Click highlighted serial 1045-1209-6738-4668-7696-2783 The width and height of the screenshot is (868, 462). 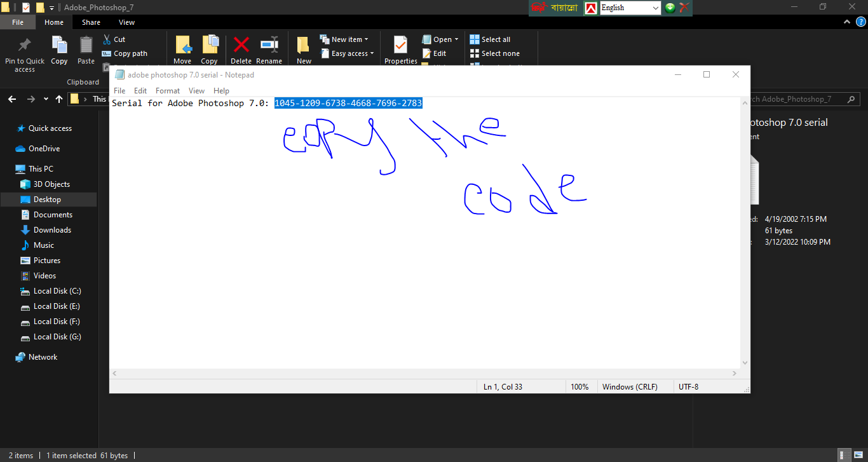[x=348, y=103]
